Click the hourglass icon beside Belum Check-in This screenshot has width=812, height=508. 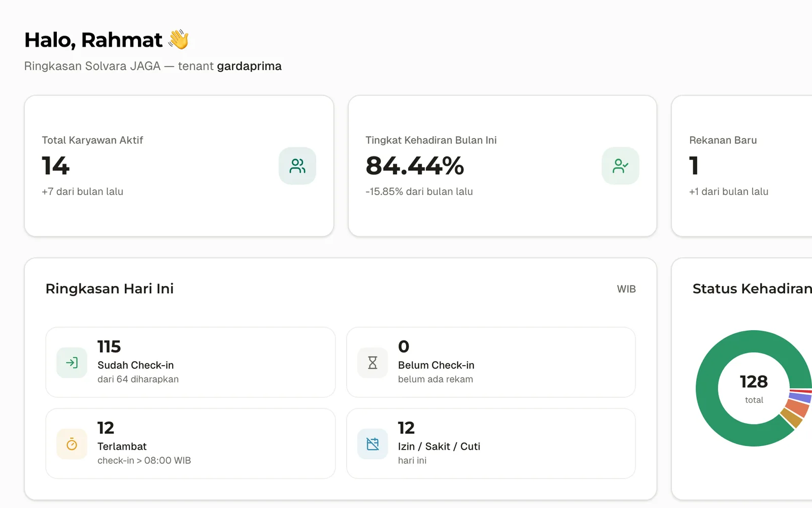[373, 363]
